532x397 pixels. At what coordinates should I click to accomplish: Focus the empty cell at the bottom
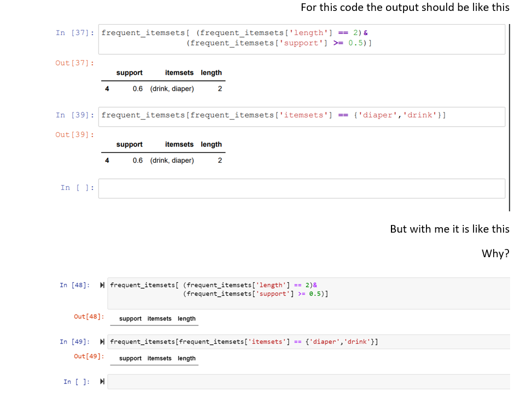coord(309,382)
